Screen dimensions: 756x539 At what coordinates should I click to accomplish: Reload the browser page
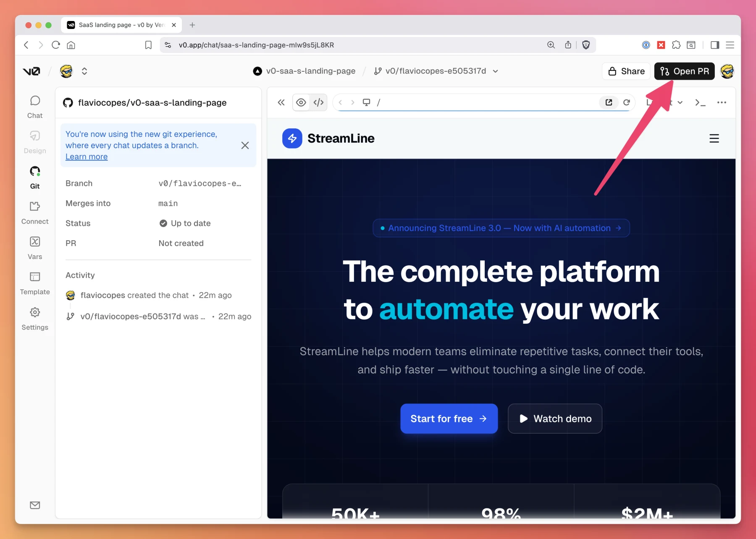pos(56,45)
